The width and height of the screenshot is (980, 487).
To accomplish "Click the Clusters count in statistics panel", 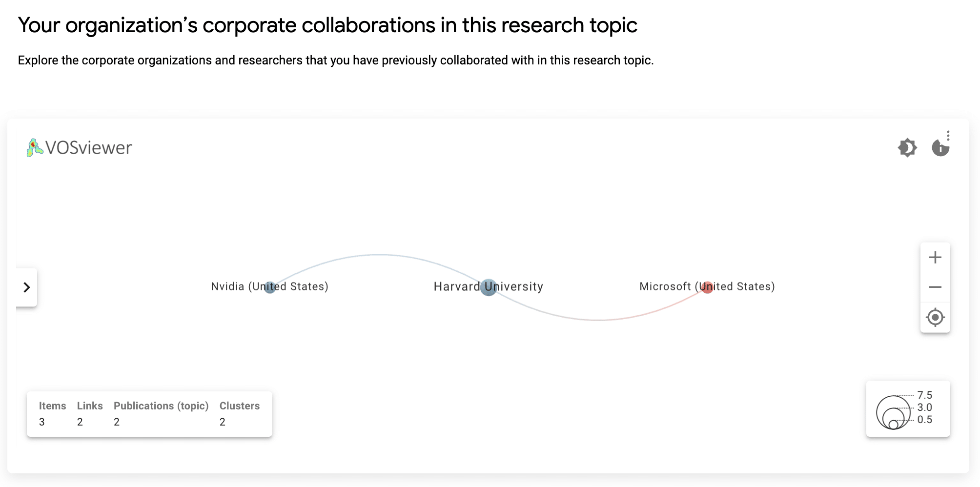I will (223, 422).
